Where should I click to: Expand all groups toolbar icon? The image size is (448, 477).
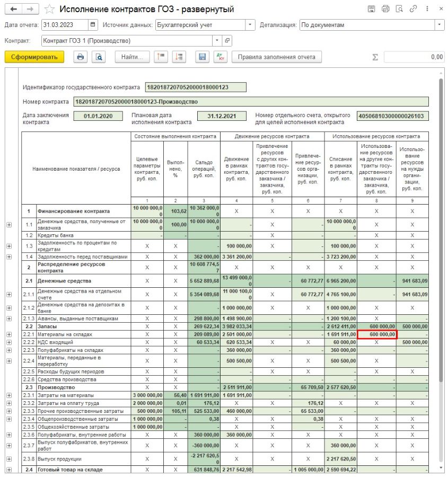(x=179, y=57)
